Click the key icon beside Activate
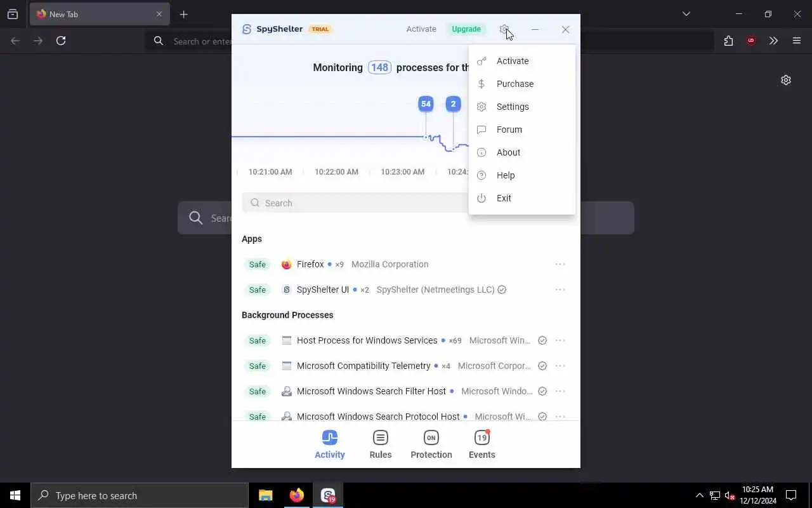This screenshot has width=812, height=508. pyautogui.click(x=481, y=61)
